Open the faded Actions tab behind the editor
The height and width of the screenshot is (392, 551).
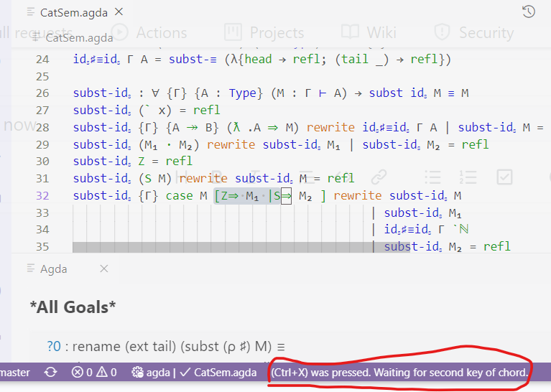tap(149, 33)
